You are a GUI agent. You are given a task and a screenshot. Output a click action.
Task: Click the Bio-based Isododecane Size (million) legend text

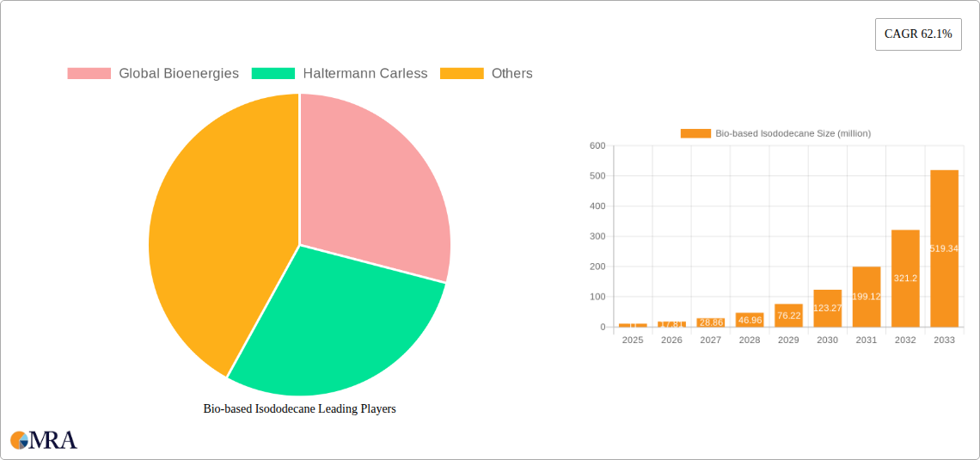click(793, 133)
